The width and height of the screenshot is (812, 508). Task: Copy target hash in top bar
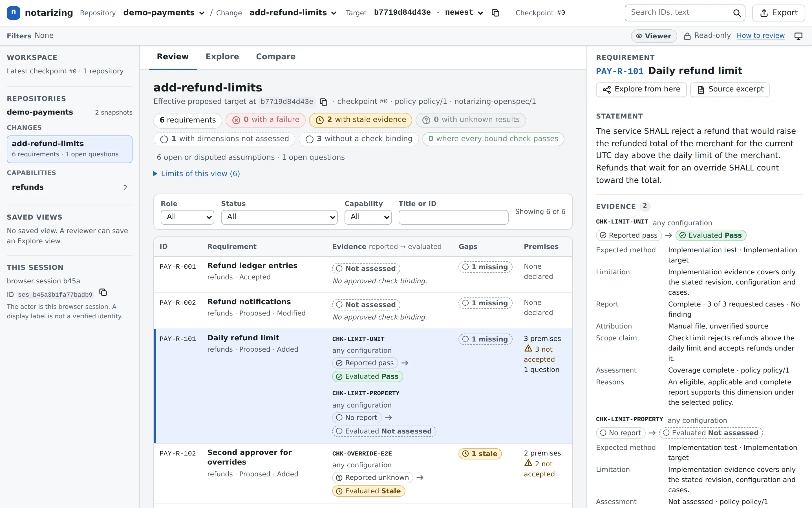(495, 13)
